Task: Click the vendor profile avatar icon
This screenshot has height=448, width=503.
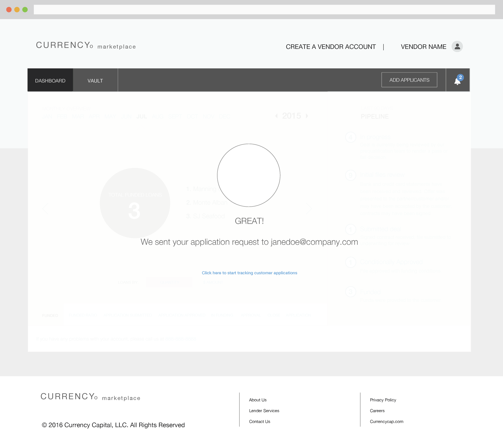Action: click(x=457, y=47)
